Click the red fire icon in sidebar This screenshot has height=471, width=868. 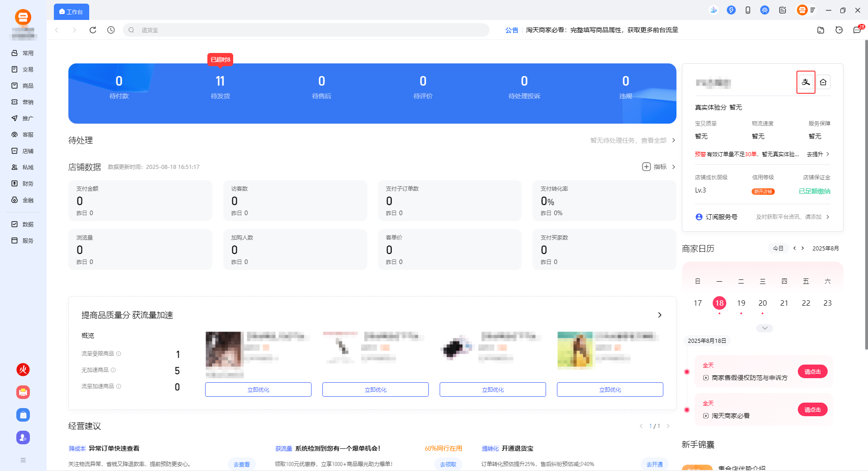pos(23,370)
